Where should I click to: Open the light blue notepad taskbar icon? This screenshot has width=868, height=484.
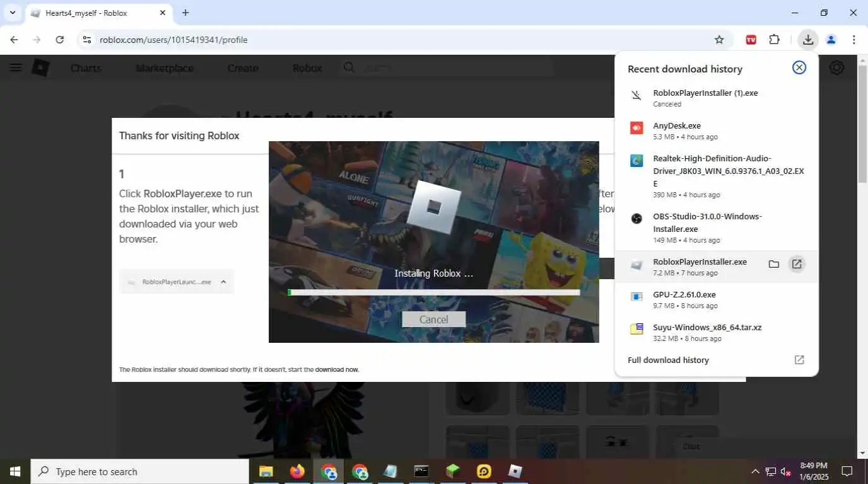390,471
